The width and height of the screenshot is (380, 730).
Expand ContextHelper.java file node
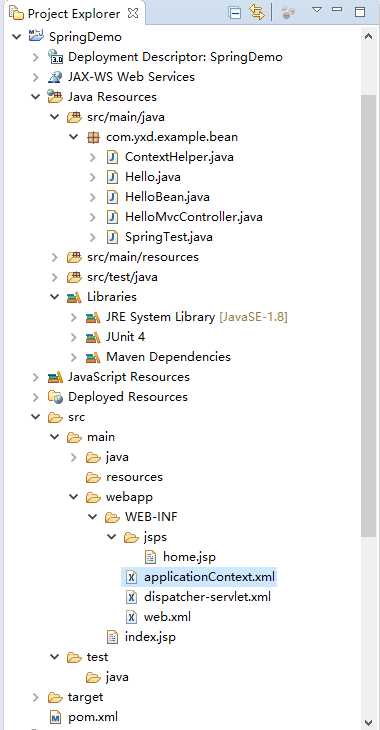tap(93, 157)
